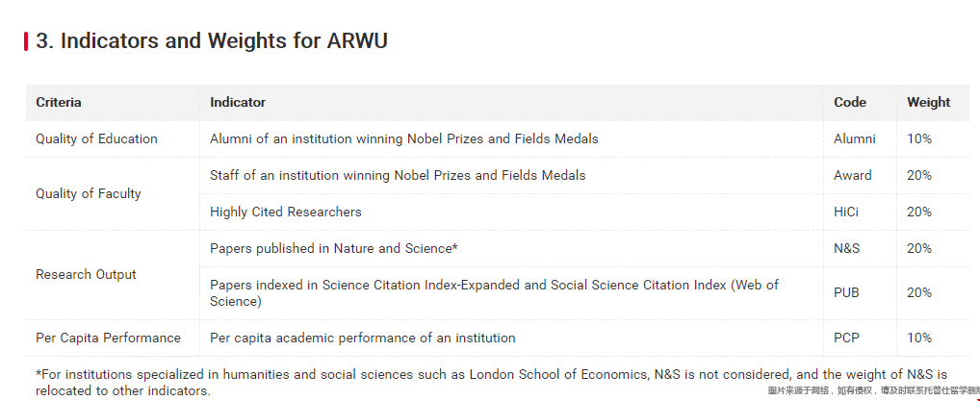
Task: Click the Quality of Faculty cell
Action: pos(89,193)
